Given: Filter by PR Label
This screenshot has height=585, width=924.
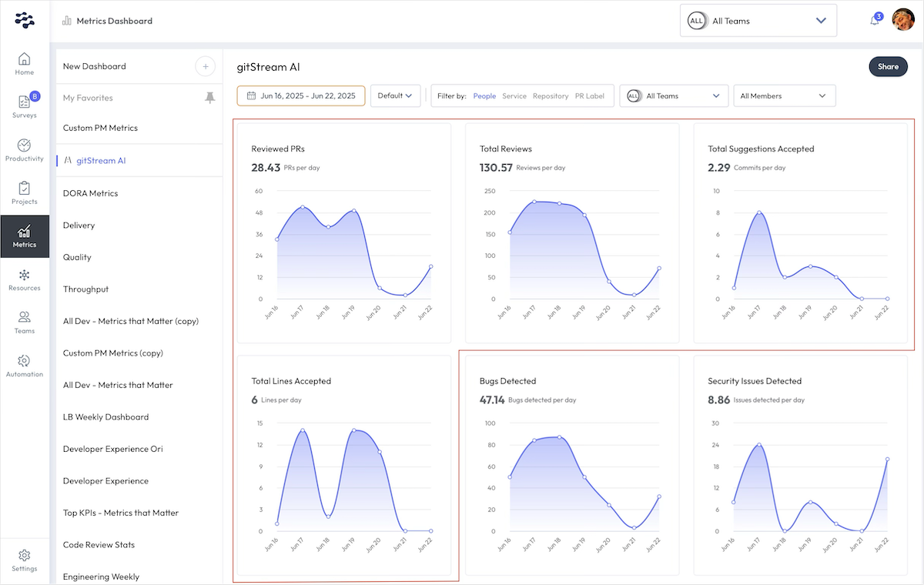Looking at the screenshot, I should pos(590,96).
